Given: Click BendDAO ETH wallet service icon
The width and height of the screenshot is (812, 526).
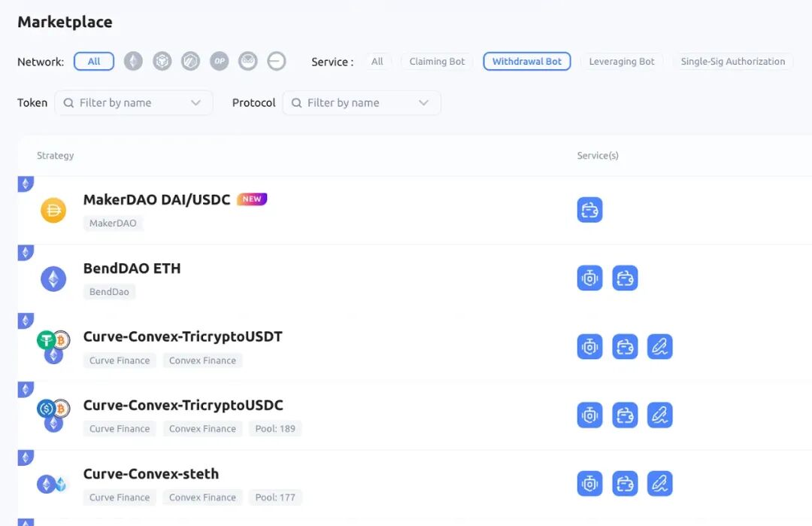Looking at the screenshot, I should point(625,278).
